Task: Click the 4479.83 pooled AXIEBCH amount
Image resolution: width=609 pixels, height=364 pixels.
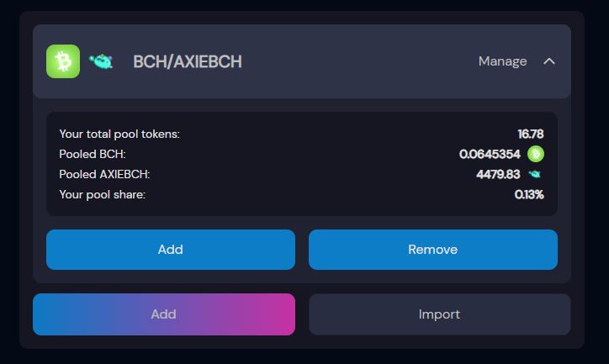Action: pos(498,174)
